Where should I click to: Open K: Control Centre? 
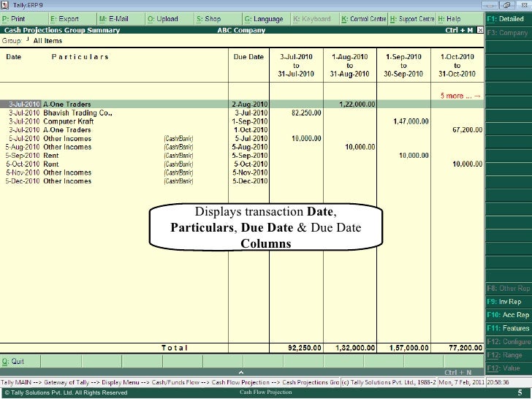[364, 19]
